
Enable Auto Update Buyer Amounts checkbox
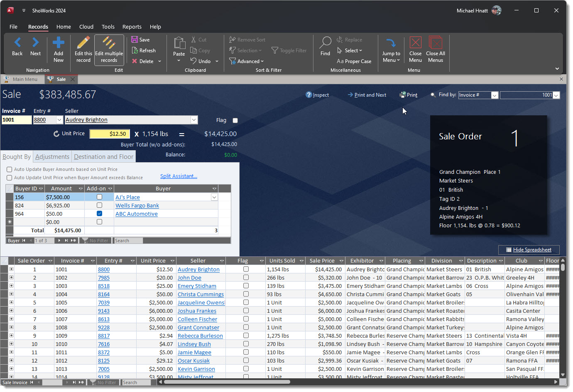pos(9,169)
